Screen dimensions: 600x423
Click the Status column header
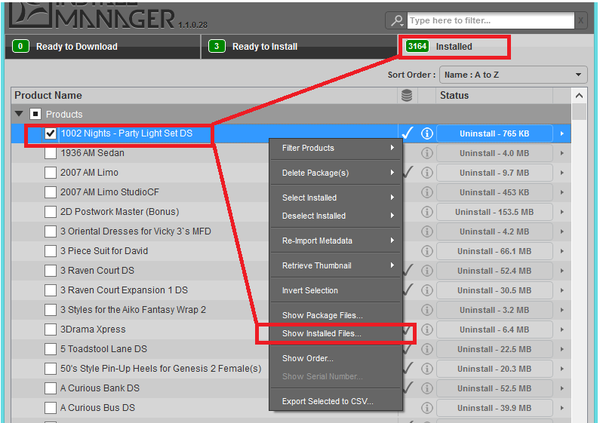coord(494,95)
